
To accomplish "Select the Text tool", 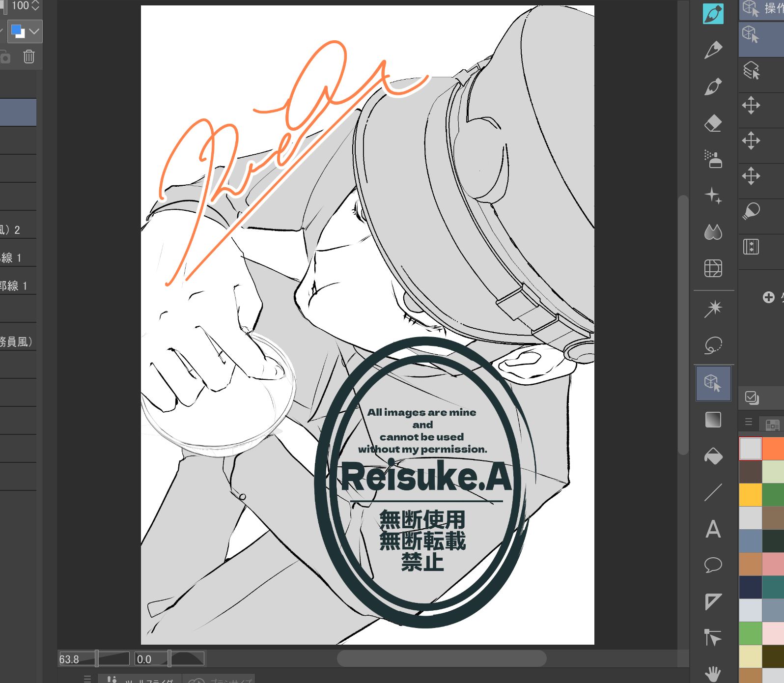I will point(713,529).
